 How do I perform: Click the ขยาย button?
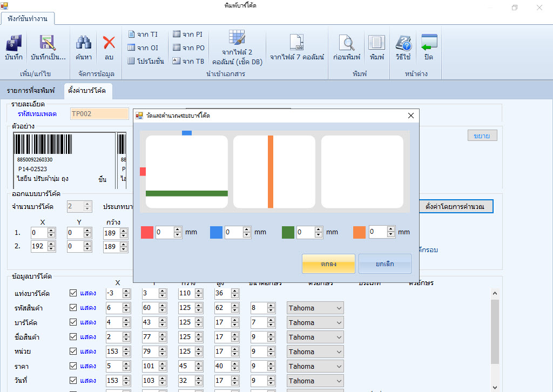click(x=481, y=135)
